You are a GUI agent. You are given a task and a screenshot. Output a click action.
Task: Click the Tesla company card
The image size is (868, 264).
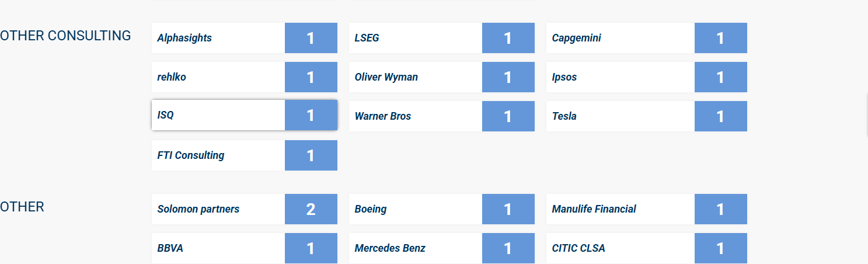point(620,116)
